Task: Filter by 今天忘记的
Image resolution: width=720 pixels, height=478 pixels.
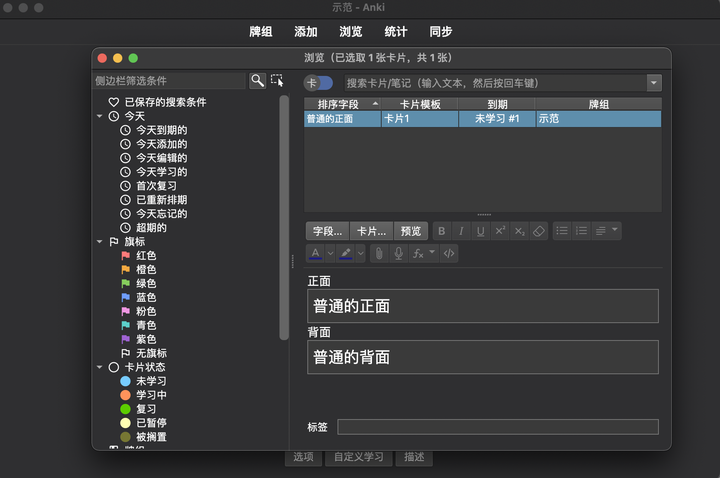Action: click(153, 214)
